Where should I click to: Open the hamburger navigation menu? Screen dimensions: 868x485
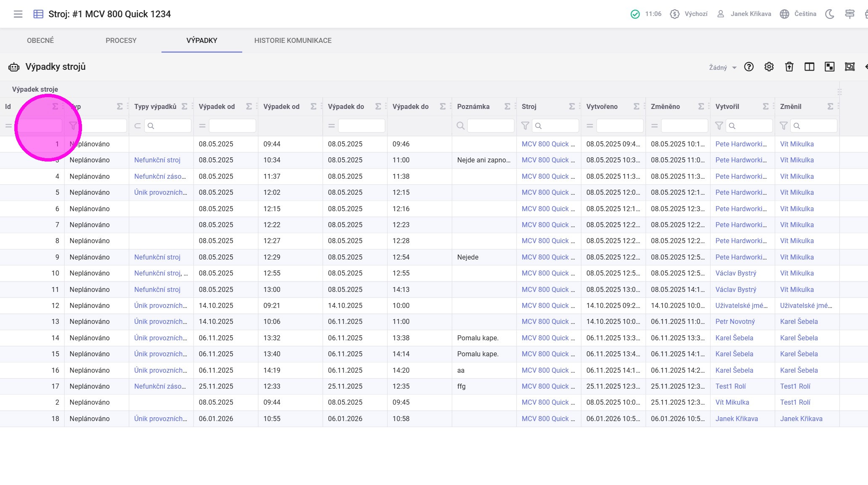click(18, 14)
